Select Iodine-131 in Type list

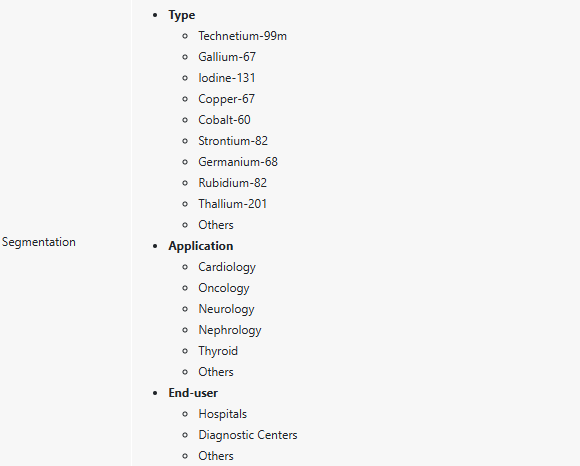tap(227, 78)
